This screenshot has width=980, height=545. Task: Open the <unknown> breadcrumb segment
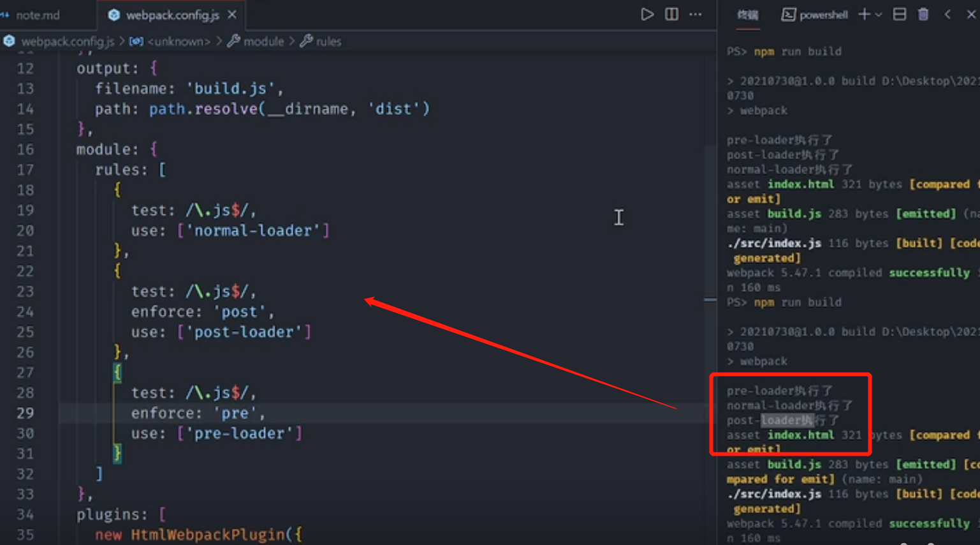(x=178, y=41)
